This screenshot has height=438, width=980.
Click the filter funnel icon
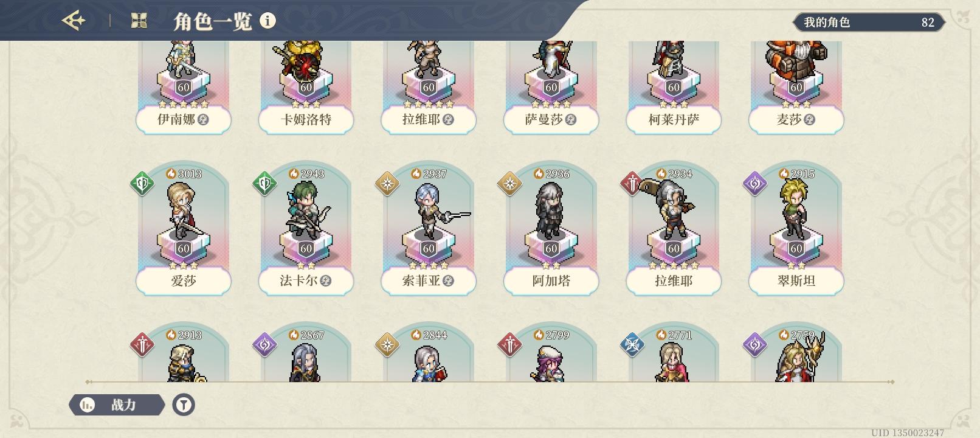184,405
